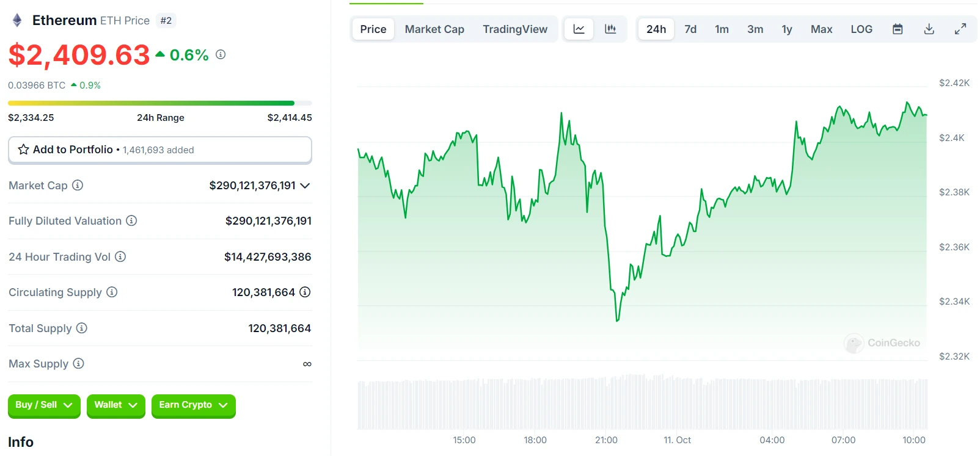
Task: Select the Price chart tab
Action: [x=373, y=29]
